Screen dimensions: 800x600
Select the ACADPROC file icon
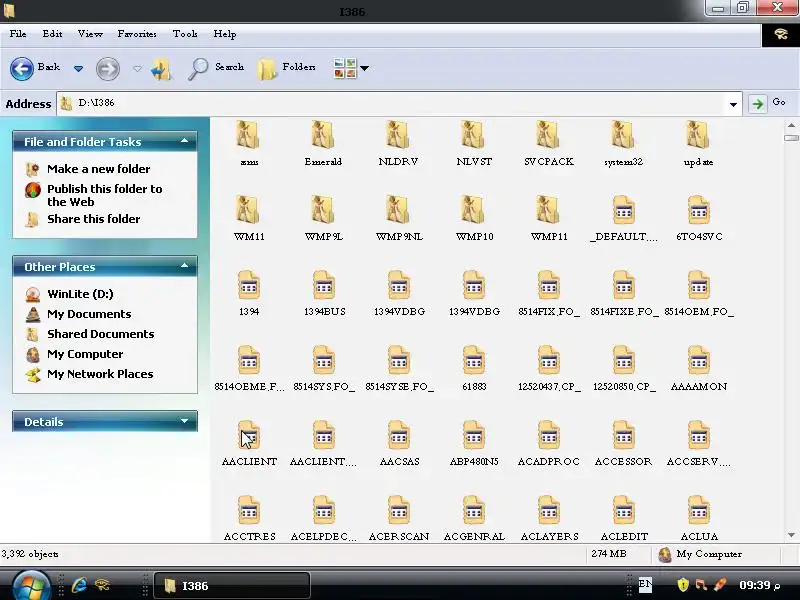click(548, 436)
